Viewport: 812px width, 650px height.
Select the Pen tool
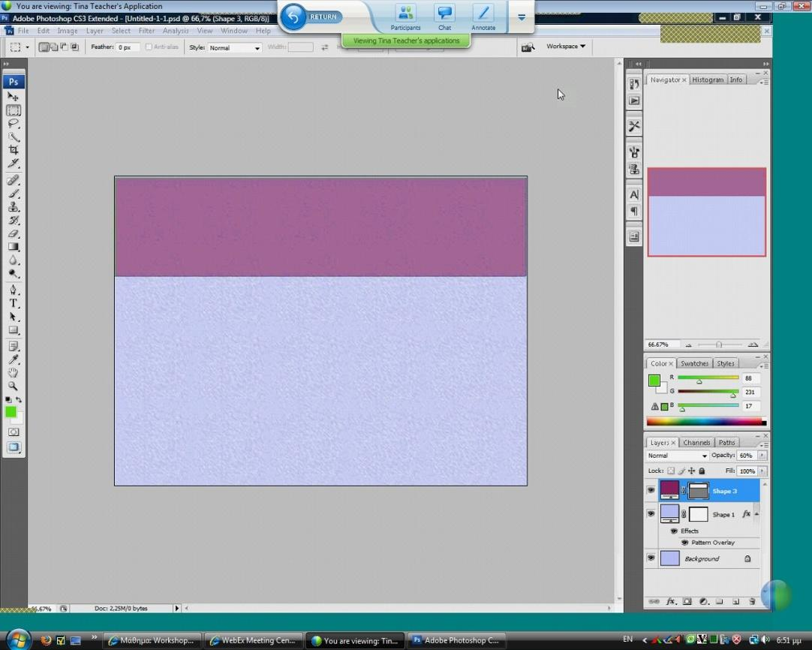tap(13, 290)
